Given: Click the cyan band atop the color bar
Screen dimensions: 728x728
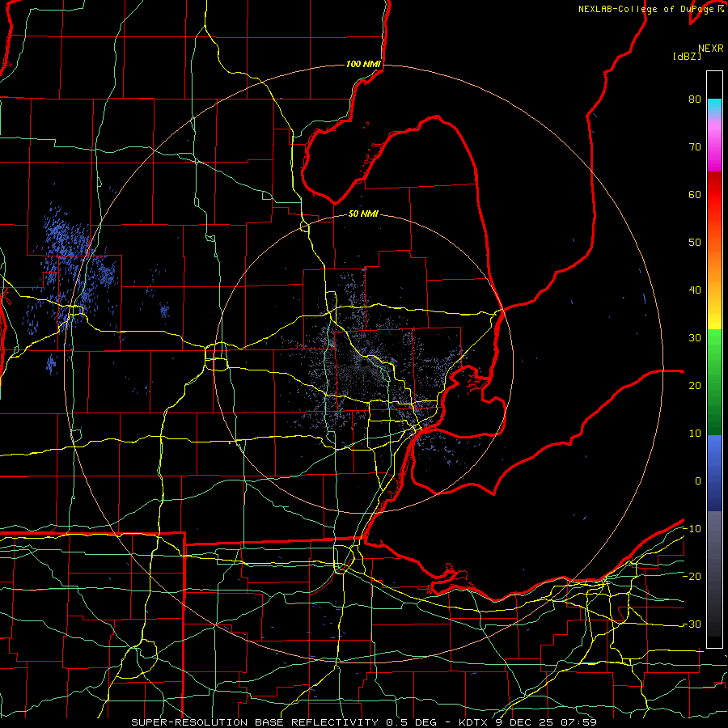Looking at the screenshot, I should coord(714,106).
